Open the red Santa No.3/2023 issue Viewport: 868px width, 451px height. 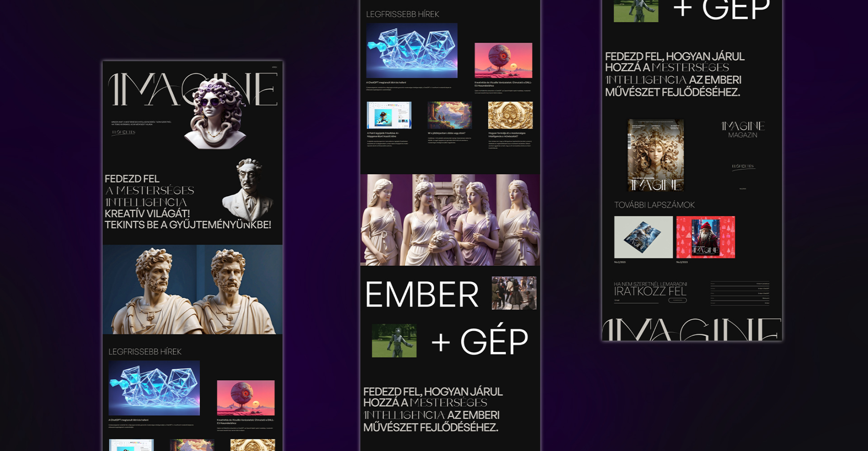tap(706, 237)
